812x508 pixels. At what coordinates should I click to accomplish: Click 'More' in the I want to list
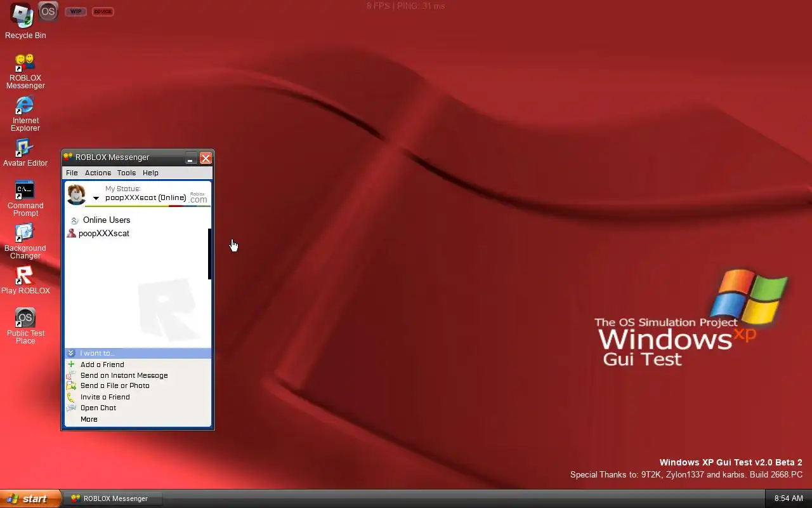[x=89, y=419]
